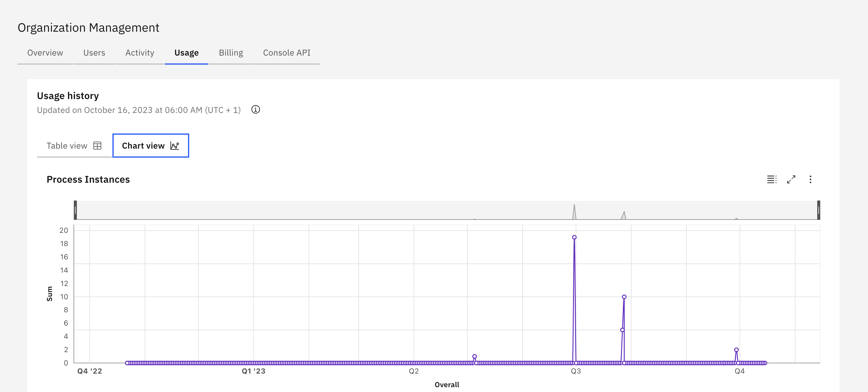Open the Billing tab
The height and width of the screenshot is (392, 868).
231,53
